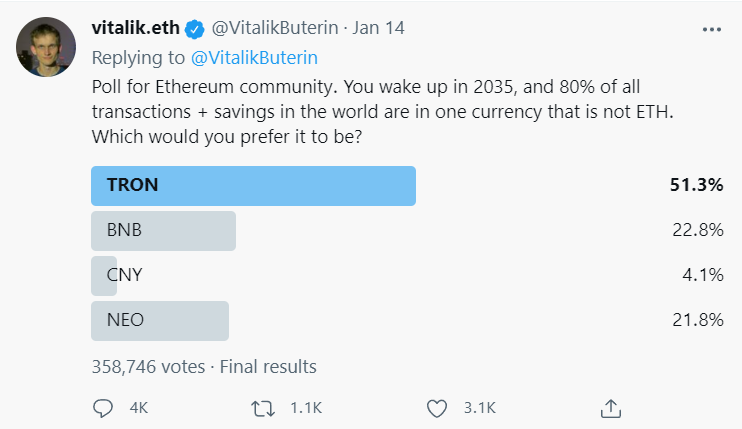Like the tweet with heart icon
The height and width of the screenshot is (429, 742).
point(437,408)
